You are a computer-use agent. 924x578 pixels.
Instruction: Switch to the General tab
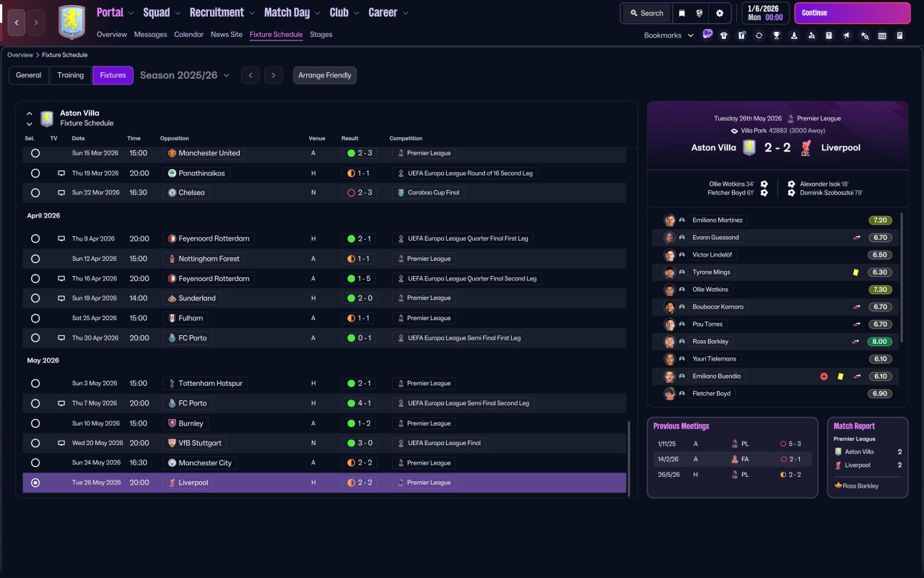29,75
